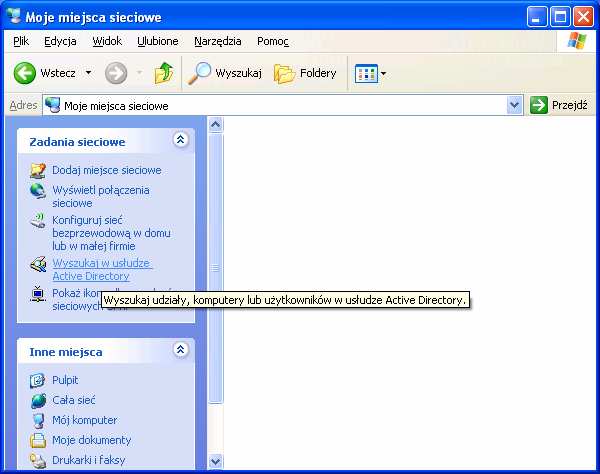Open the Wstecz history dropdown arrow
600x474 pixels.
(x=88, y=73)
